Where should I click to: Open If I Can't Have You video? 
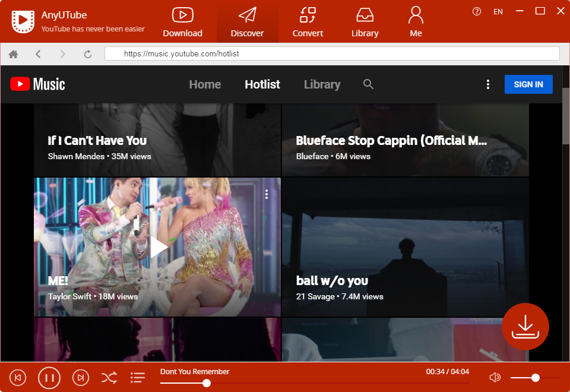coord(157,140)
